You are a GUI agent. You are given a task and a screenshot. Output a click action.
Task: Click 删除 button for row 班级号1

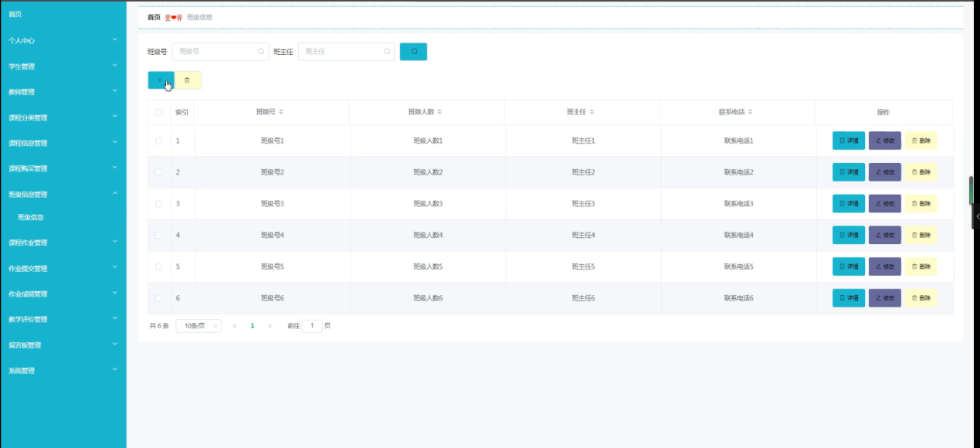click(921, 141)
